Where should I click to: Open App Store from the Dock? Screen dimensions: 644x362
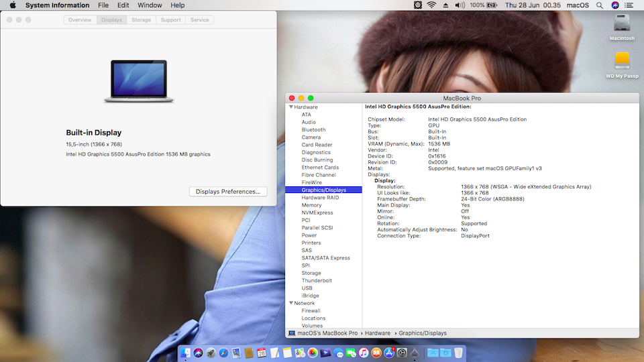click(x=388, y=353)
